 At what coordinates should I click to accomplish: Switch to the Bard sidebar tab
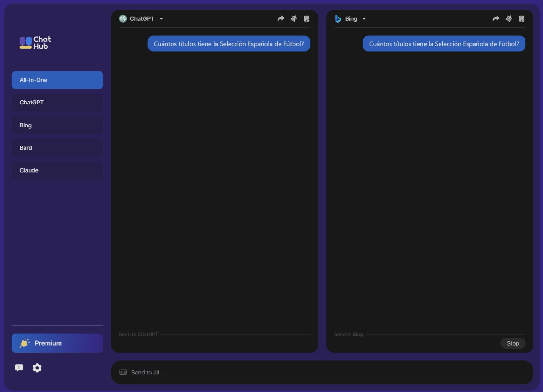tap(57, 148)
